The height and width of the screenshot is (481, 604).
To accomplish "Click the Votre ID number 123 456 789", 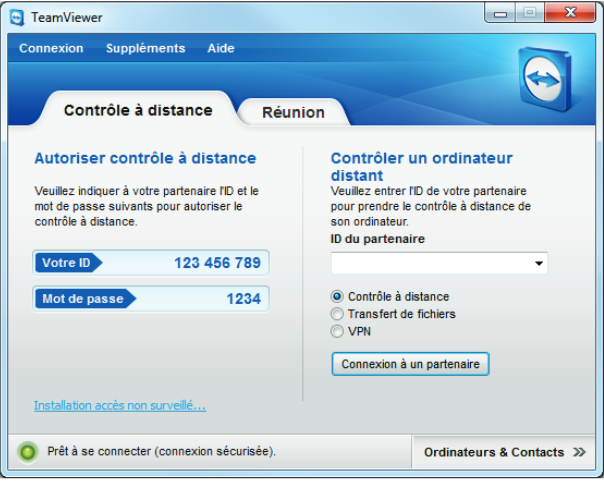I will (217, 263).
